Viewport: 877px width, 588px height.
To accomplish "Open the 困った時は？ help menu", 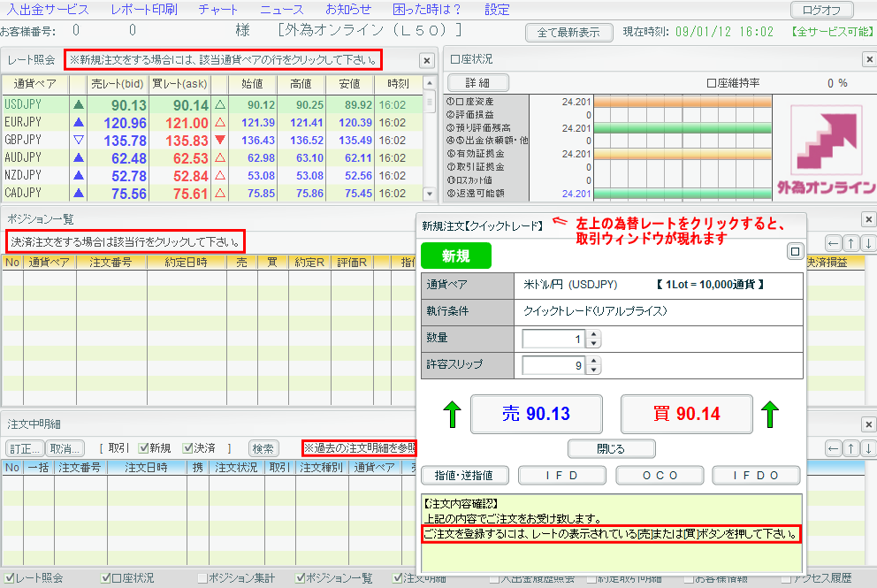I will (427, 10).
